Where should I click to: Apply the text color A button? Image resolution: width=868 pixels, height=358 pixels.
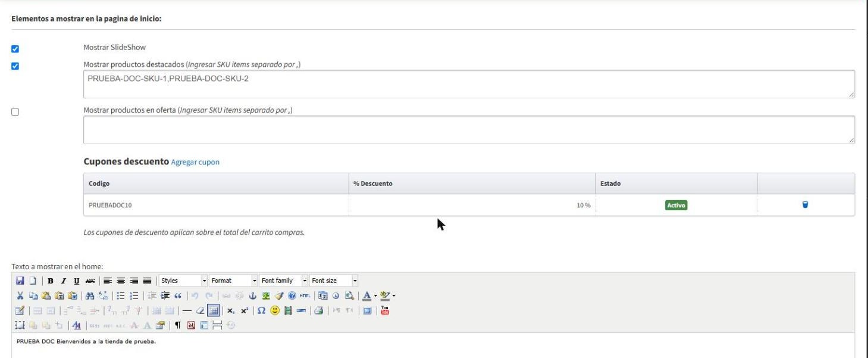click(x=367, y=295)
